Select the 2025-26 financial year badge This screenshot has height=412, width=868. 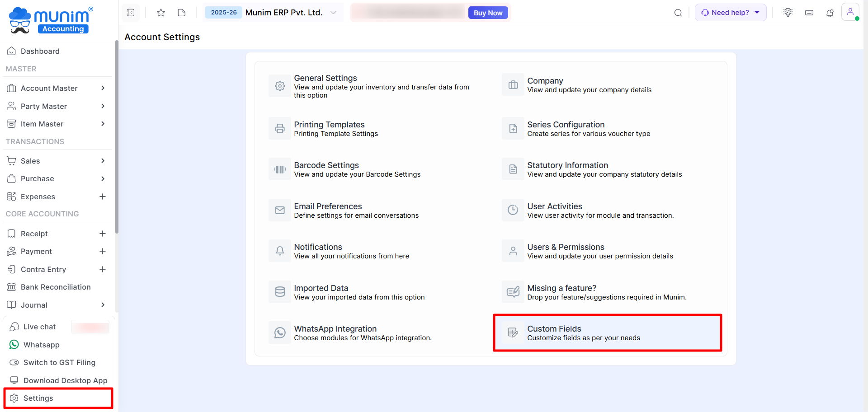point(224,13)
